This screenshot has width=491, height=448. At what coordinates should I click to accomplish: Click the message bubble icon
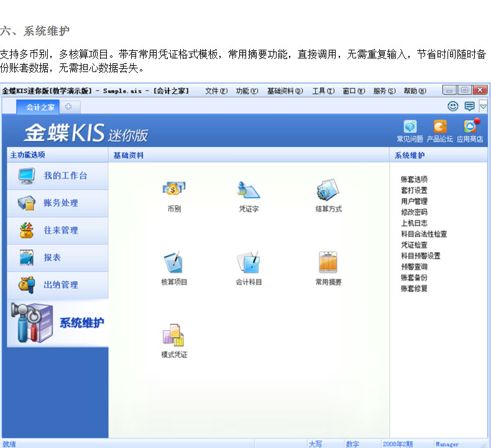469,106
